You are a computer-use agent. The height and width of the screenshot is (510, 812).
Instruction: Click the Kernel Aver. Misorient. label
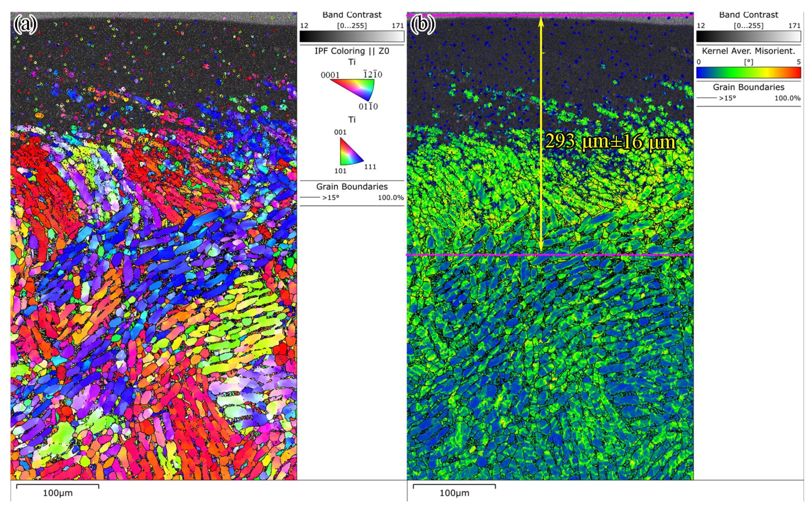(x=748, y=51)
